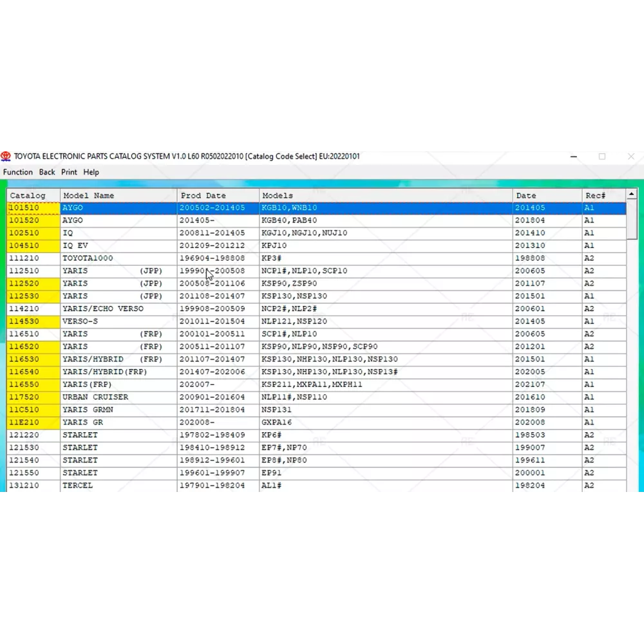
Task: Click the Prod Date column header
Action: coord(218,195)
